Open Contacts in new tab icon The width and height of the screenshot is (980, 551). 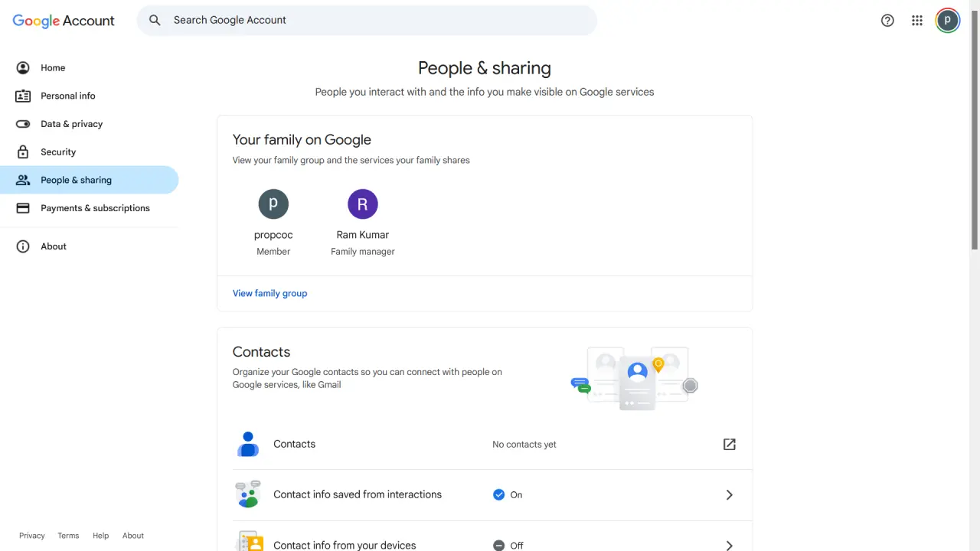pos(730,444)
